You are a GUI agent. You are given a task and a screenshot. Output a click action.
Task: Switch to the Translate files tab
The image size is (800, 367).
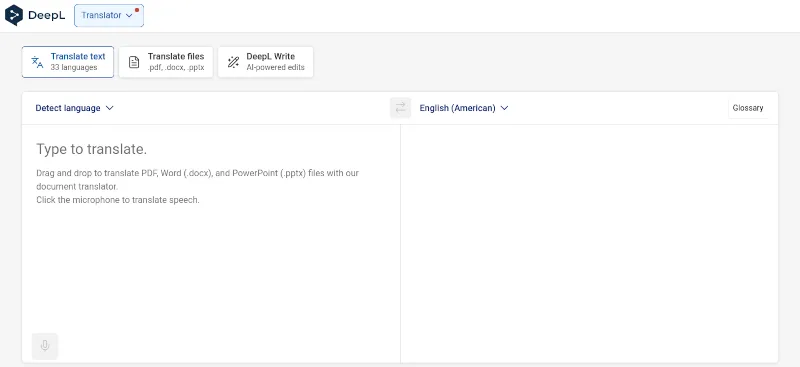pyautogui.click(x=166, y=62)
